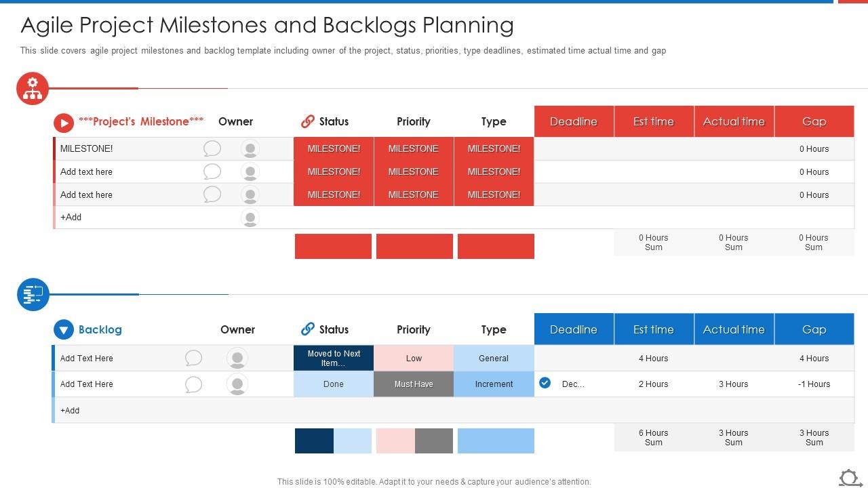Expand the red play arrow beside Project's Milestone

[63, 123]
